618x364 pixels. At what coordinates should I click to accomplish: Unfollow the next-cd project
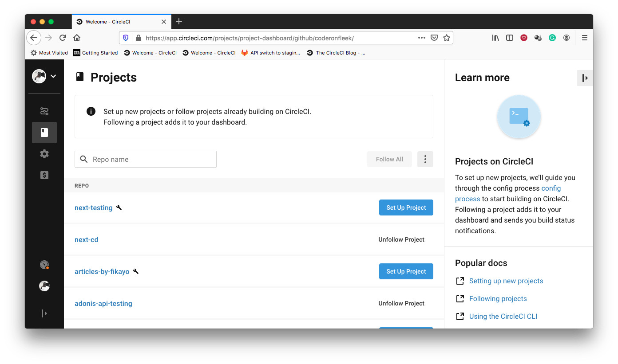tap(401, 239)
